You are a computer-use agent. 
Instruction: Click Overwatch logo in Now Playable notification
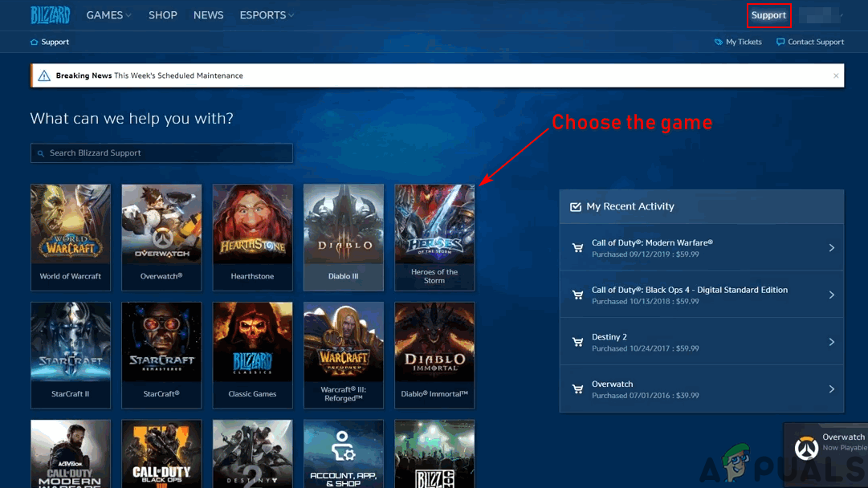tap(806, 448)
